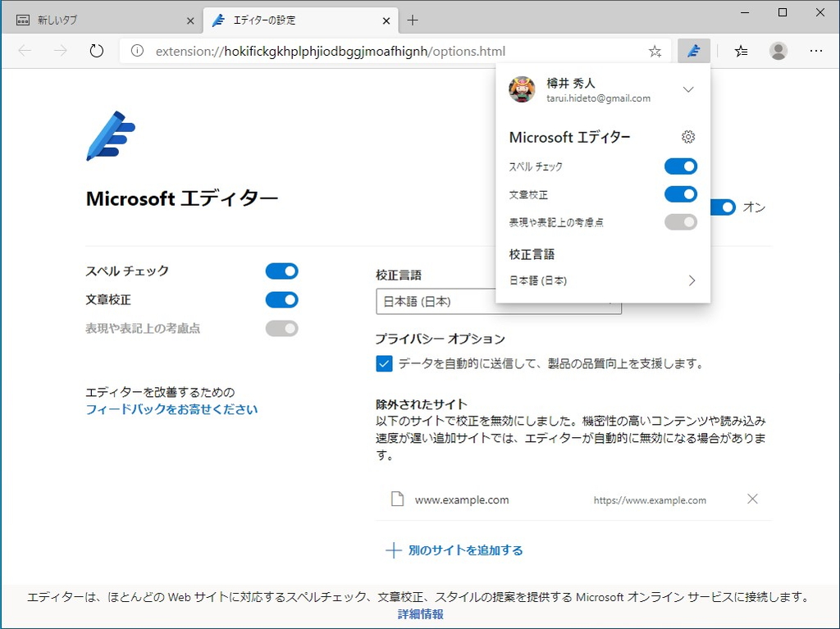840x629 pixels.
Task: Open Editor settings via the gear icon
Action: click(x=688, y=137)
